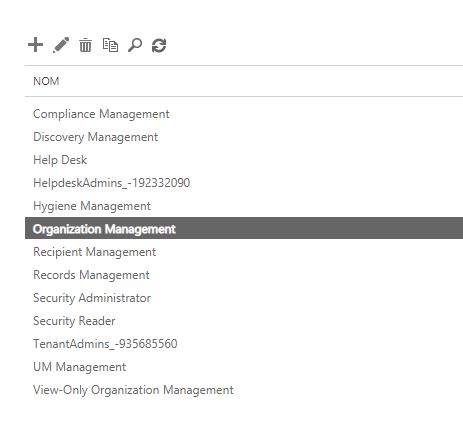Select the Compliance Management role group

coord(244,114)
